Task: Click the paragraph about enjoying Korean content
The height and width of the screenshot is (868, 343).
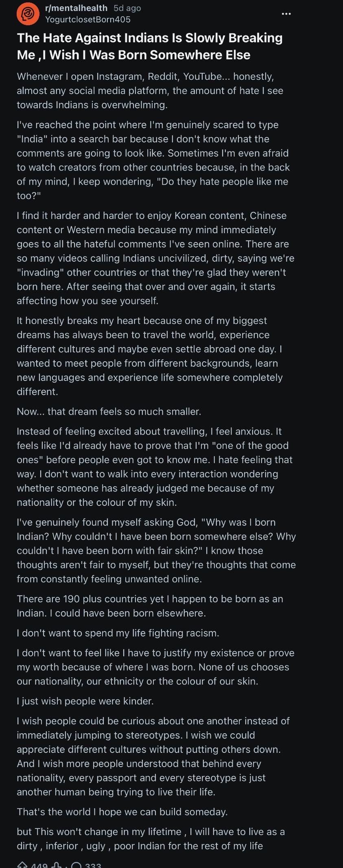Action: pyautogui.click(x=155, y=258)
